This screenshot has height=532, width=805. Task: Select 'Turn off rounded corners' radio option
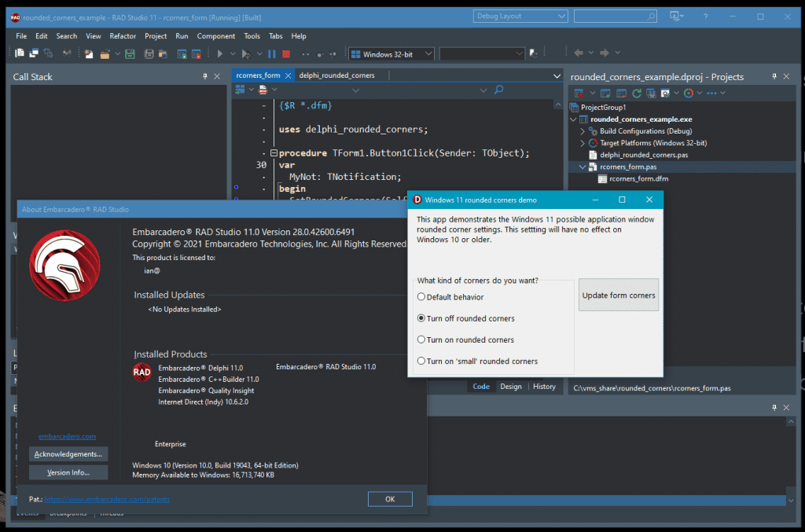click(421, 318)
